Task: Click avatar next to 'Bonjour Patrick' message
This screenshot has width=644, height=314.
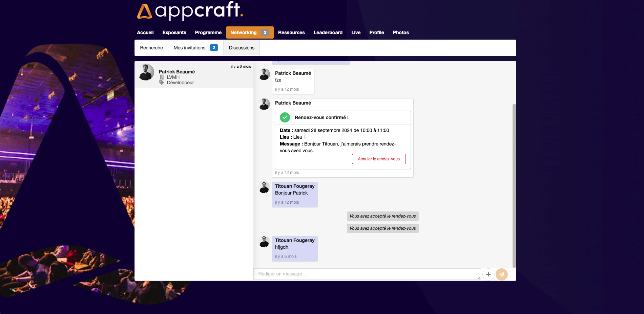Action: (264, 187)
